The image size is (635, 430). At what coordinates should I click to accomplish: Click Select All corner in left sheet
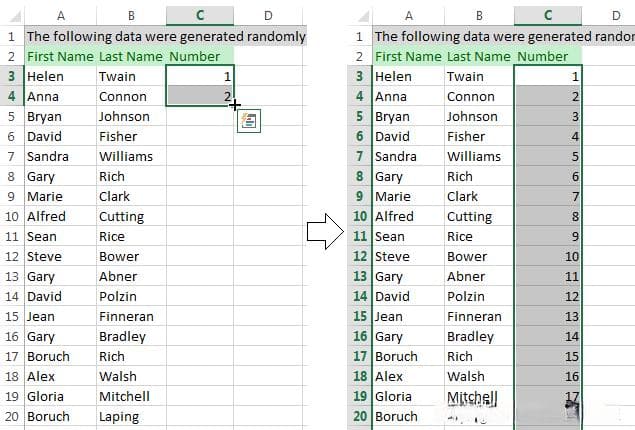coord(13,16)
